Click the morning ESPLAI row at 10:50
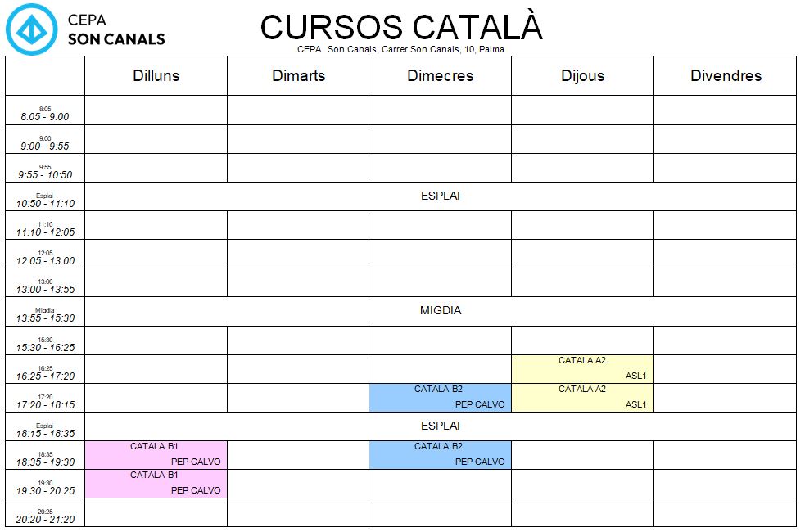This screenshot has width=805, height=532. click(441, 196)
